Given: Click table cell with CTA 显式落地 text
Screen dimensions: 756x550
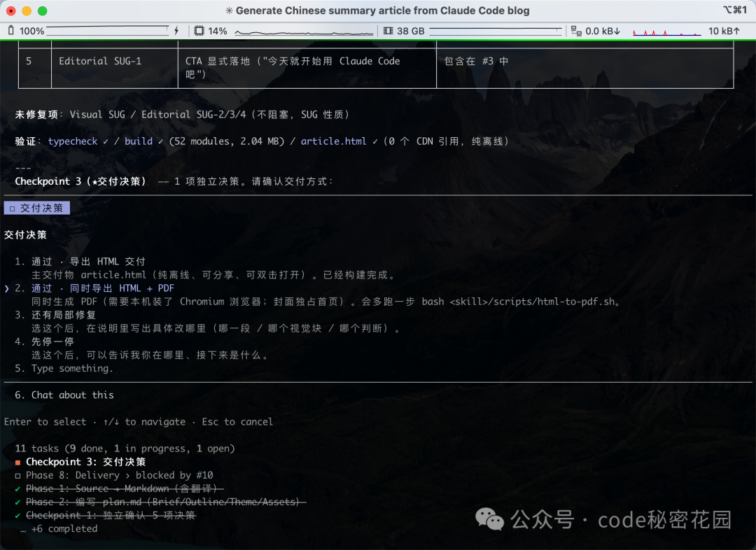Looking at the screenshot, I should click(307, 67).
